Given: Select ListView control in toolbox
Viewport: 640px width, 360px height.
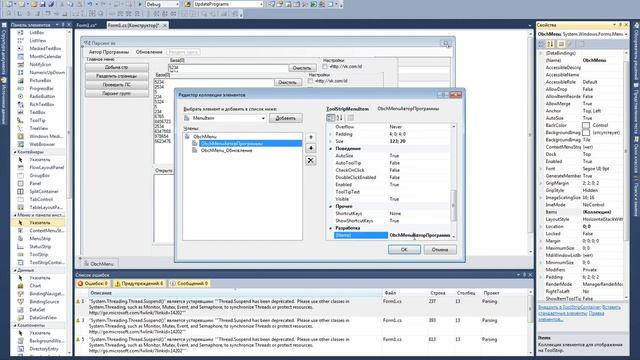Looking at the screenshot, I should coord(38,40).
